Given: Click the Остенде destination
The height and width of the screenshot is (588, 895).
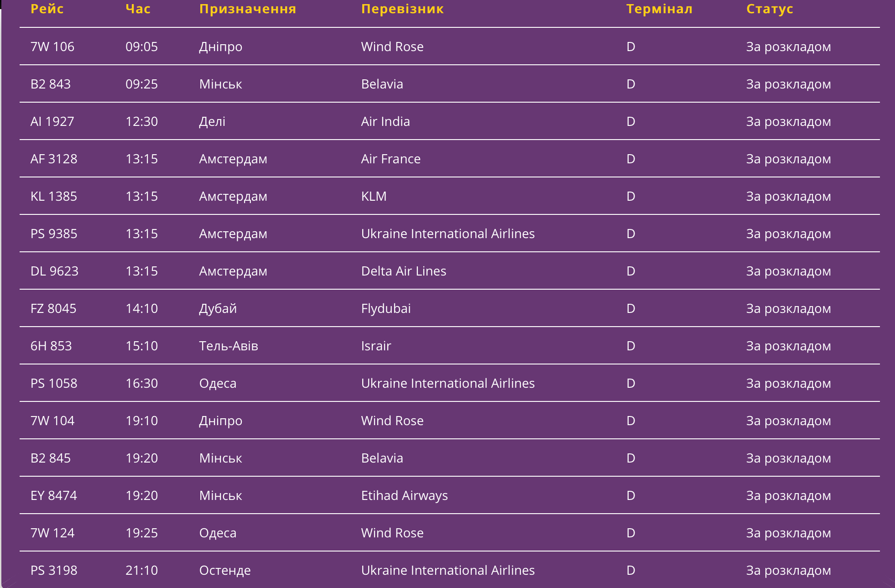Looking at the screenshot, I should click(x=225, y=570).
